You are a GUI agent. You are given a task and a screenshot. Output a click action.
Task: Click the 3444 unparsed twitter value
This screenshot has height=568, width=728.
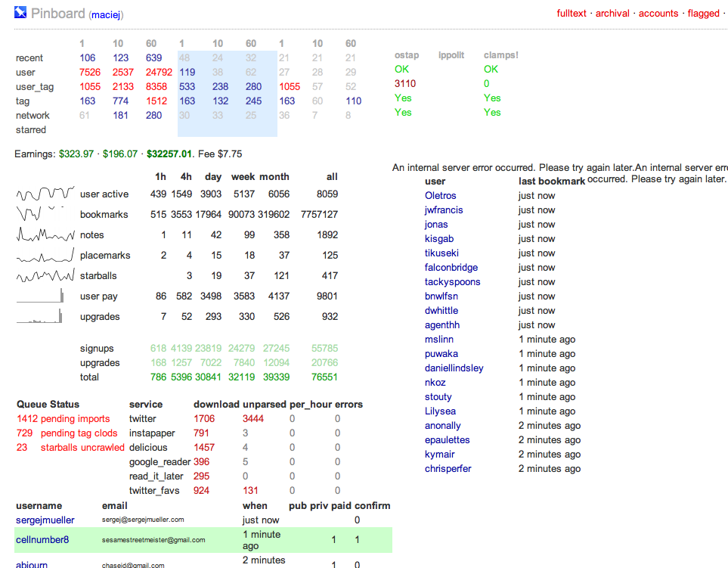pos(253,419)
